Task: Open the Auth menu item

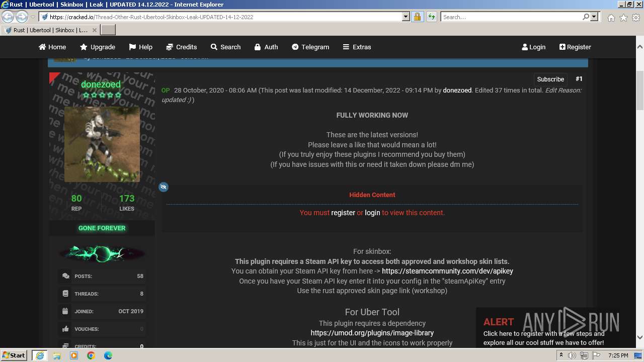Action: (266, 47)
